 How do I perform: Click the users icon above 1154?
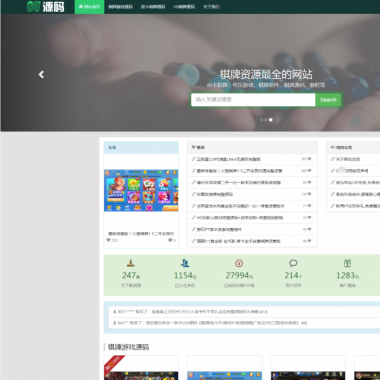point(185,263)
